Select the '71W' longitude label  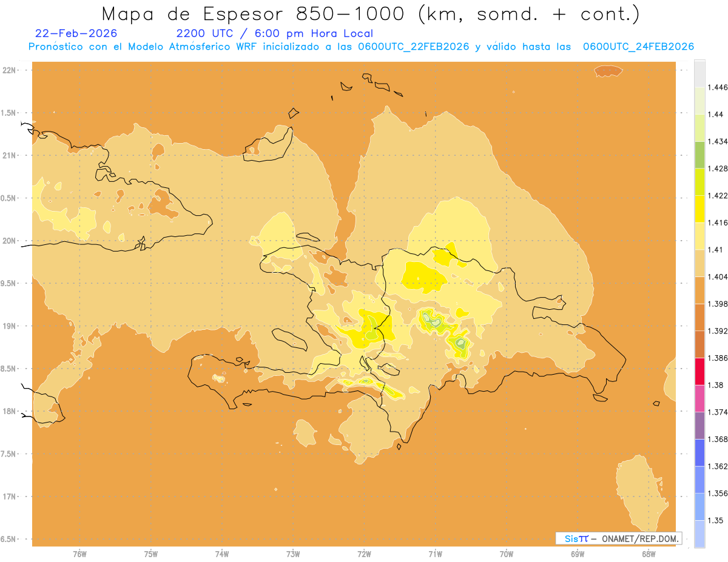(x=435, y=554)
